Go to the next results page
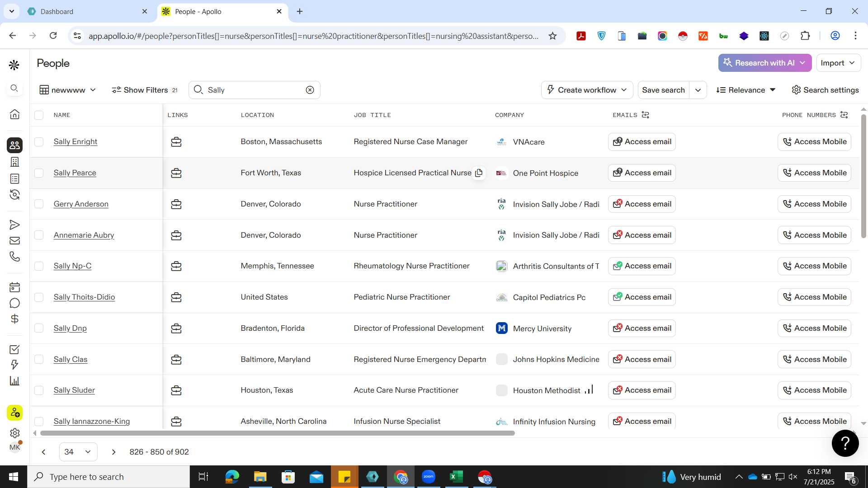This screenshot has width=868, height=488. point(113,452)
